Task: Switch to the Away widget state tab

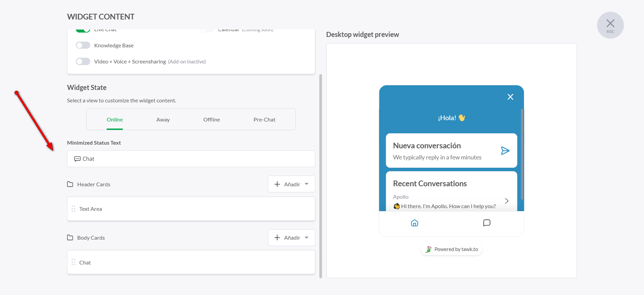Action: click(x=163, y=120)
